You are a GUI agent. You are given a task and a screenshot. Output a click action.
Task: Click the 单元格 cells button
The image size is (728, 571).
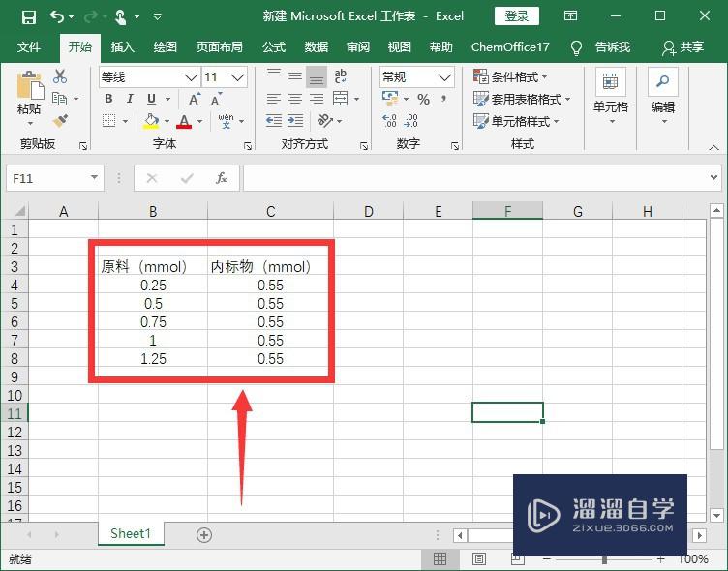click(611, 97)
